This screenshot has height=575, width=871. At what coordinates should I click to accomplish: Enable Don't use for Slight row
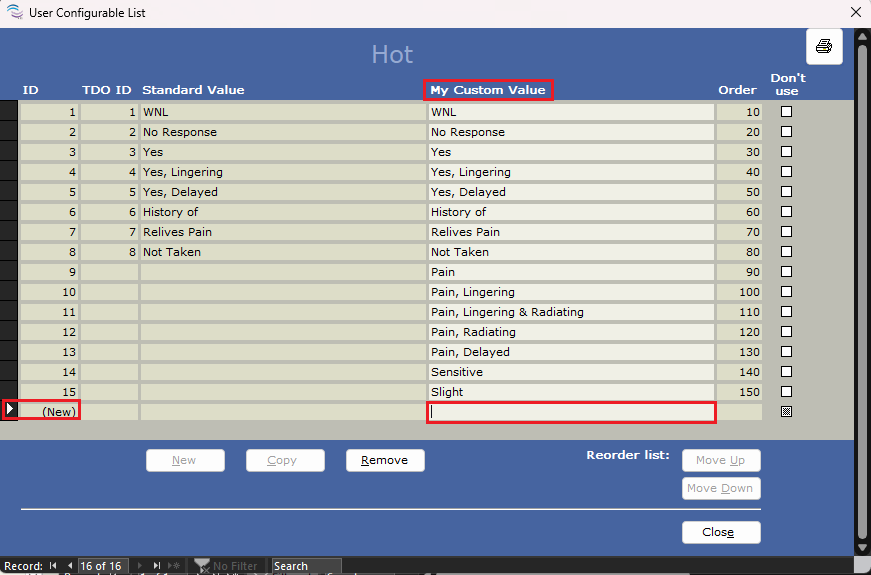(786, 392)
